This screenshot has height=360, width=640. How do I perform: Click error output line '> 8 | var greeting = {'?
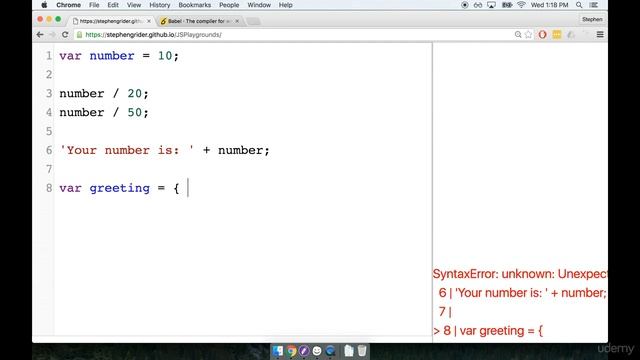coord(488,331)
